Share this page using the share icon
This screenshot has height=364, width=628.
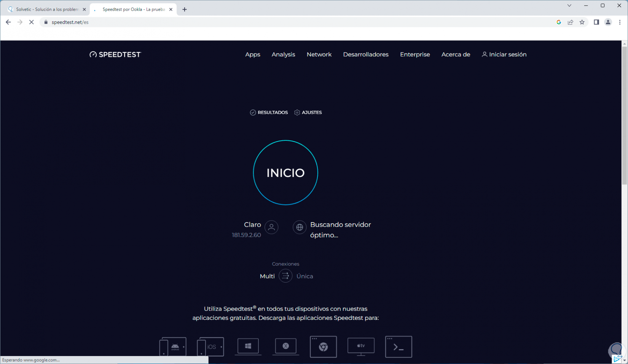tap(571, 22)
